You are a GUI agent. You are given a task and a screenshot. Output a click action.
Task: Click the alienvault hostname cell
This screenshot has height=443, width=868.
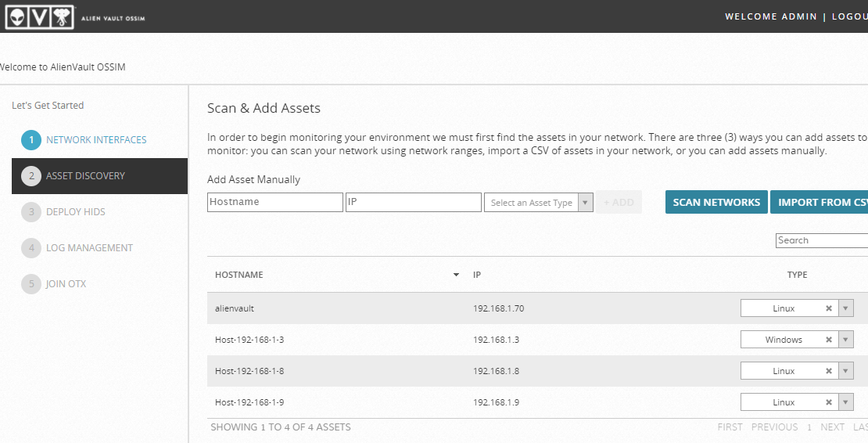click(234, 308)
